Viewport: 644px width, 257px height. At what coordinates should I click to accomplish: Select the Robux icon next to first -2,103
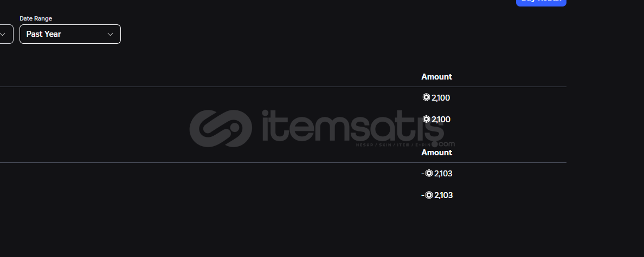click(429, 173)
